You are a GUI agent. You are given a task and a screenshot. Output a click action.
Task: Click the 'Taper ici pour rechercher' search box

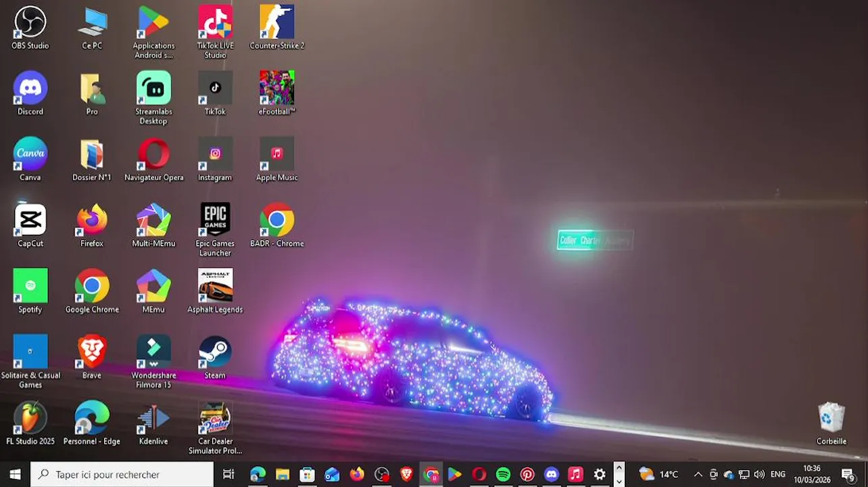click(122, 474)
